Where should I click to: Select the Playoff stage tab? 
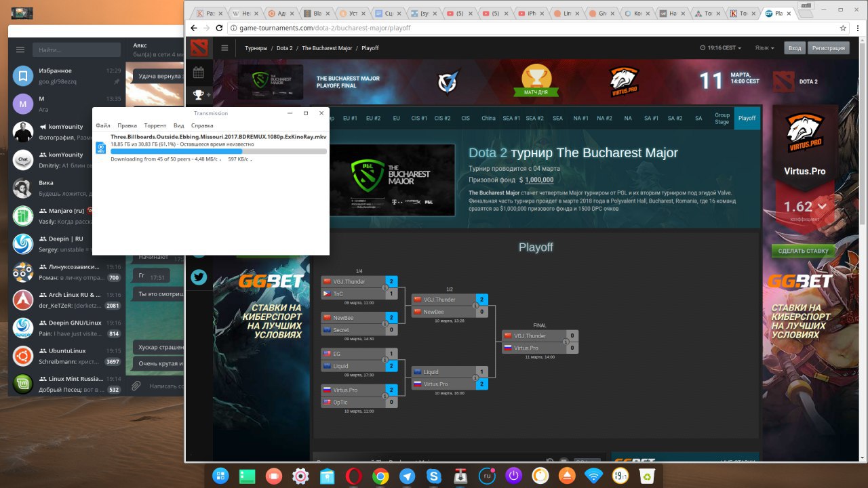(747, 118)
